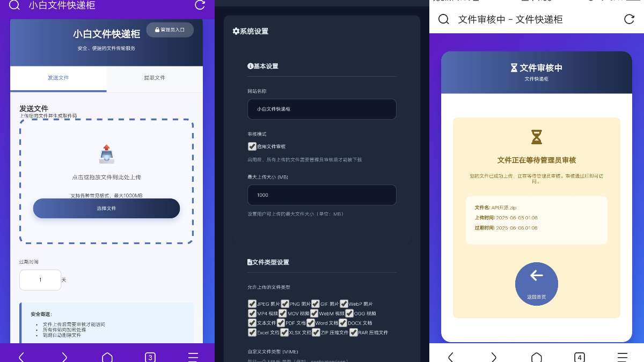Go forward in the right browser's bottom bar
This screenshot has height=362, width=644.
(494, 357)
